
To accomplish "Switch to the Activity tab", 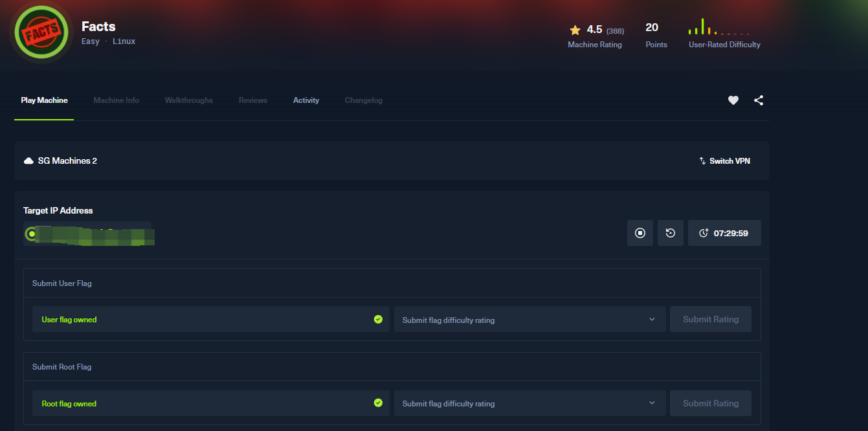I will coord(306,100).
